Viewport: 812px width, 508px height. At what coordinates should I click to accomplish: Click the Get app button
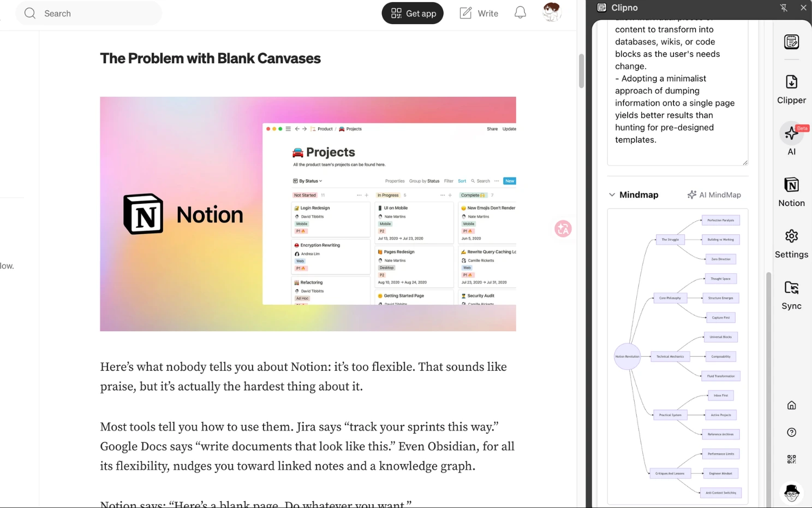pyautogui.click(x=413, y=13)
